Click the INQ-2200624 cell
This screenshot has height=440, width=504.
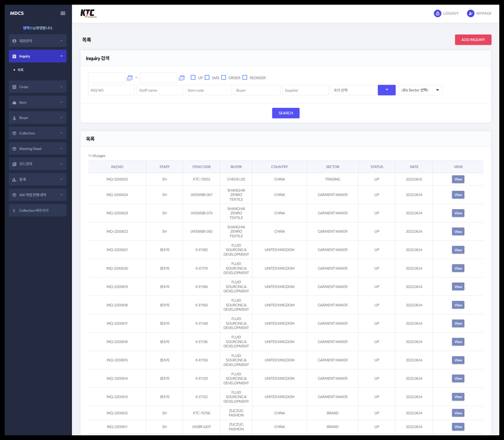117,195
